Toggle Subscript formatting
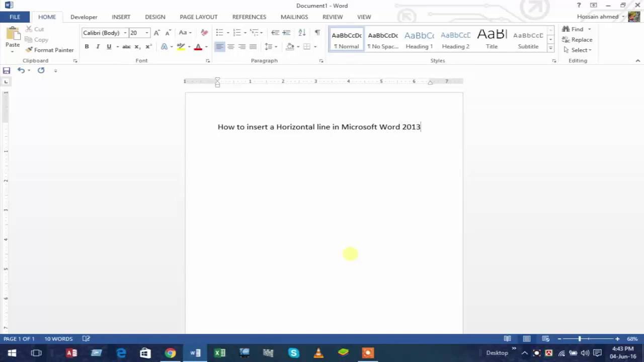Viewport: 644px width, 362px height. (137, 46)
